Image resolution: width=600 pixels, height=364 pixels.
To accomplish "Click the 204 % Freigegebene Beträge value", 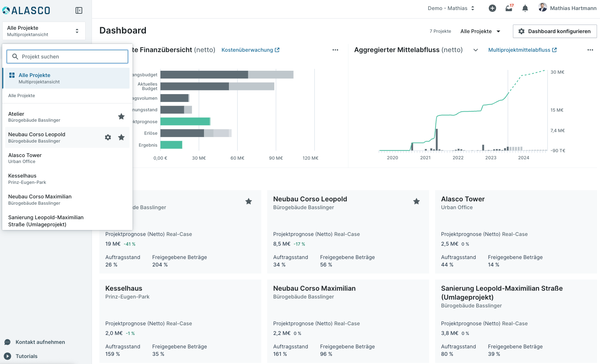I will (x=160, y=265).
